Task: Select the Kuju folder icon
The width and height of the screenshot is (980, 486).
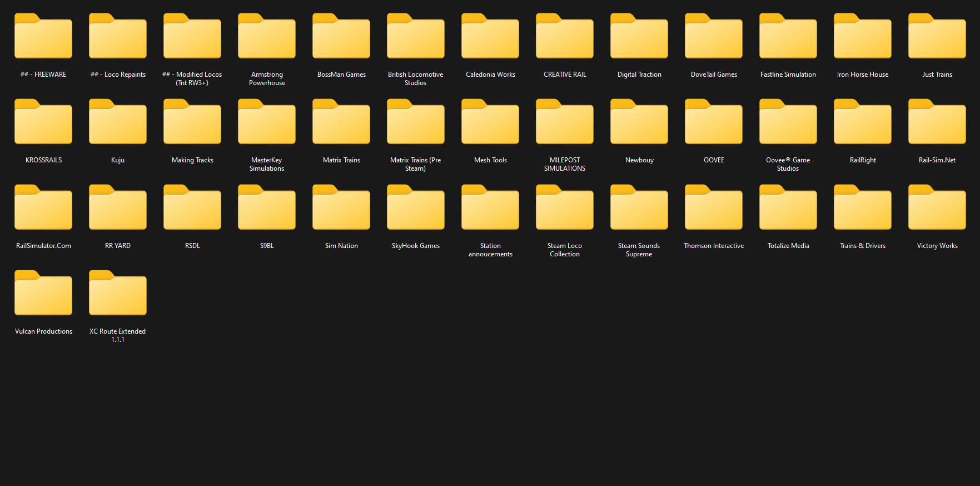Action: (x=118, y=122)
